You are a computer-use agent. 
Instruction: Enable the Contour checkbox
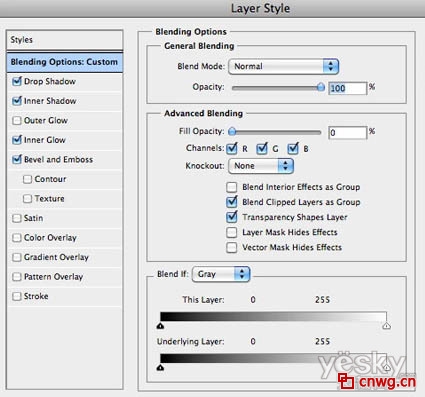tap(27, 179)
